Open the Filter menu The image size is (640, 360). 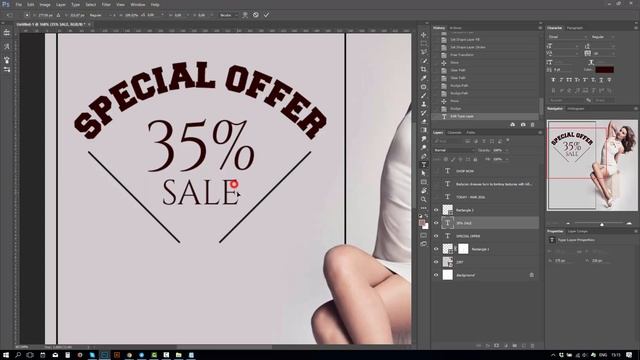pos(106,4)
